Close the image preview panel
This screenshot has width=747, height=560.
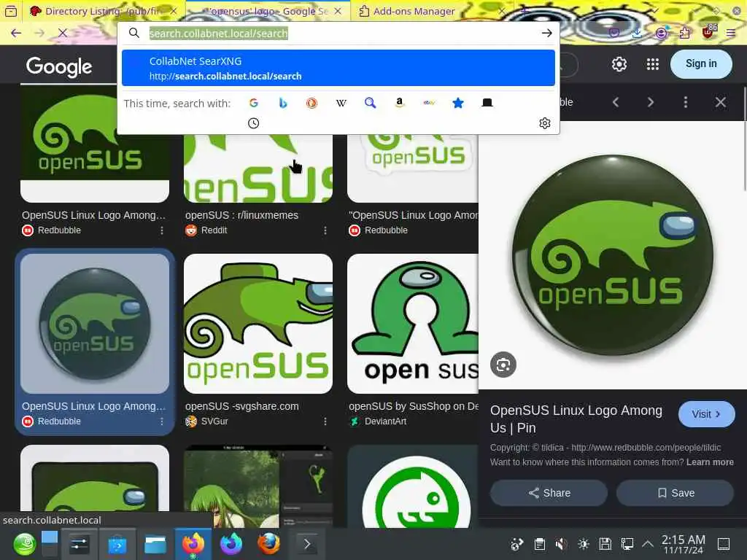(x=720, y=102)
